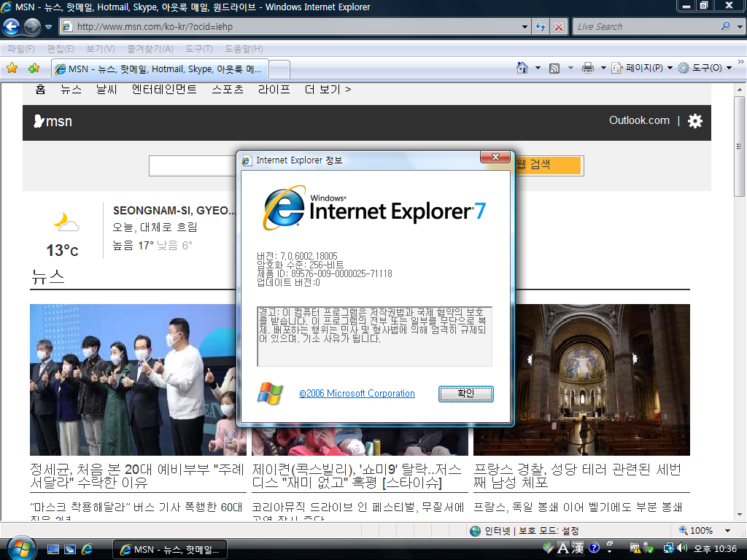Launch Internet Explorer from quick launch
Viewport: 747px width, 560px height.
coord(88,549)
